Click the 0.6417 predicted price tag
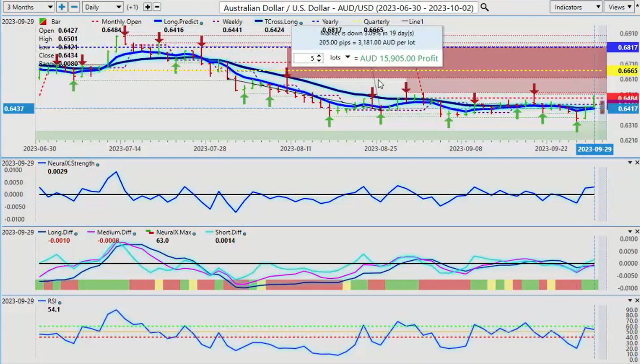The width and height of the screenshot is (640, 364). pyautogui.click(x=622, y=109)
